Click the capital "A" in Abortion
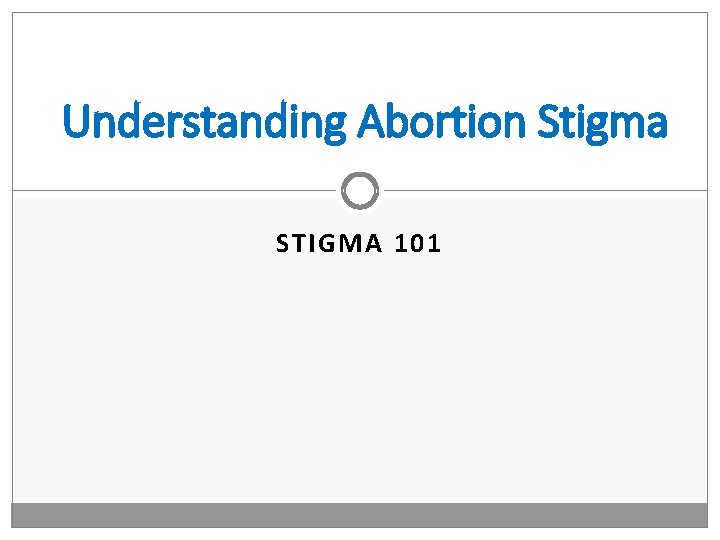 pos(371,121)
